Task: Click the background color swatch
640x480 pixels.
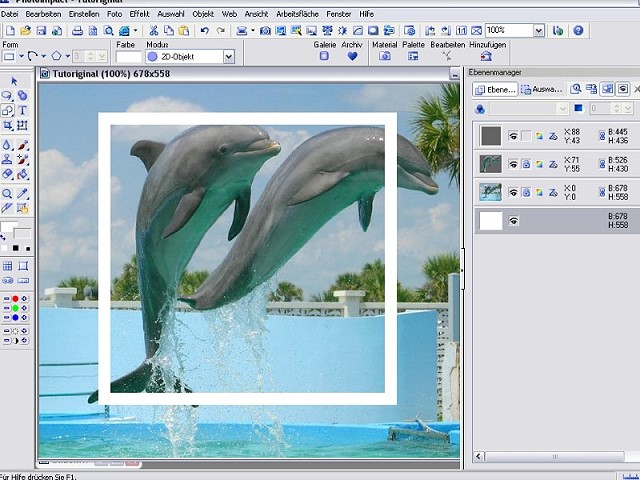Action: (x=23, y=234)
